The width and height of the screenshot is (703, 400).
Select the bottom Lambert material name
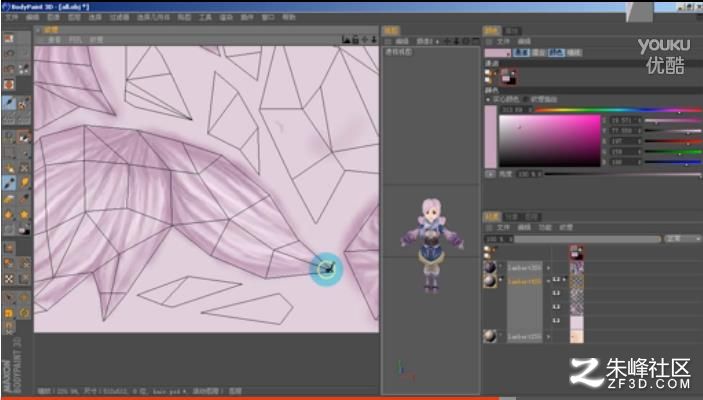click(x=525, y=336)
